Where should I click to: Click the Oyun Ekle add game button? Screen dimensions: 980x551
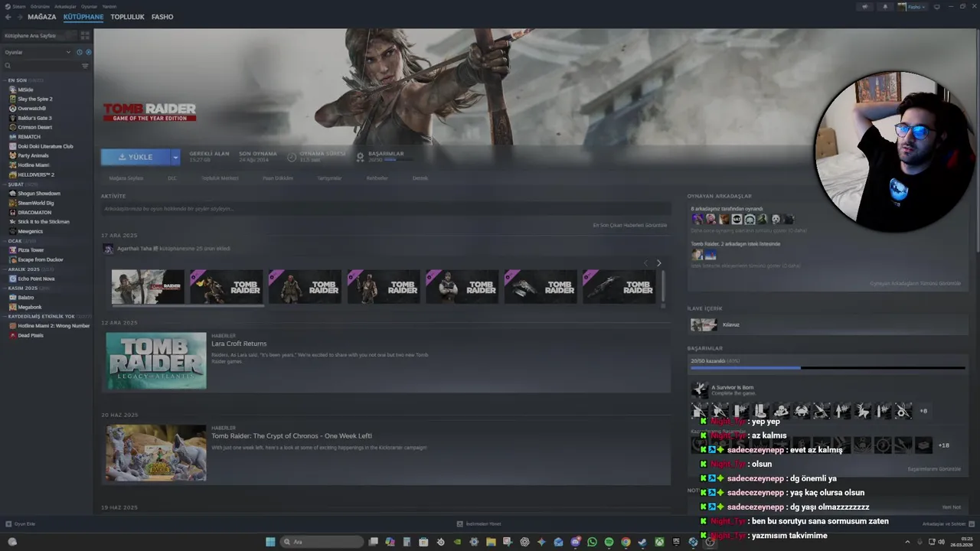click(21, 524)
